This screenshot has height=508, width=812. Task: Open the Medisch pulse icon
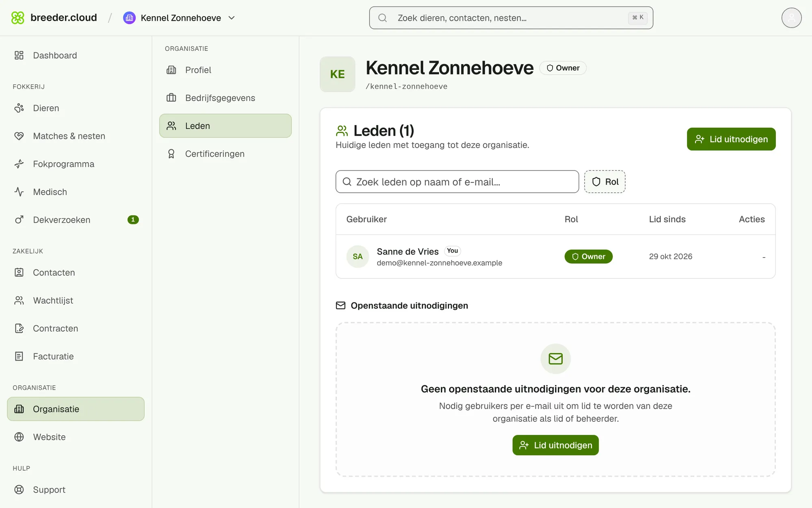click(x=19, y=192)
